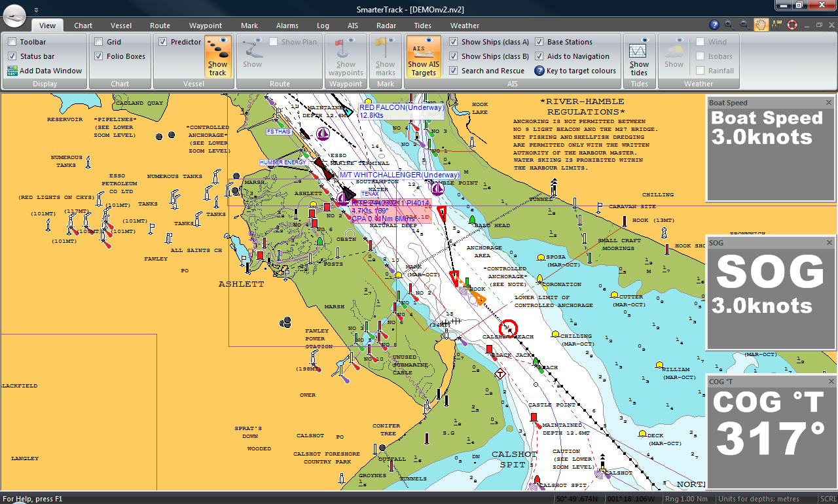Click the blue help question mark icon

[x=714, y=25]
